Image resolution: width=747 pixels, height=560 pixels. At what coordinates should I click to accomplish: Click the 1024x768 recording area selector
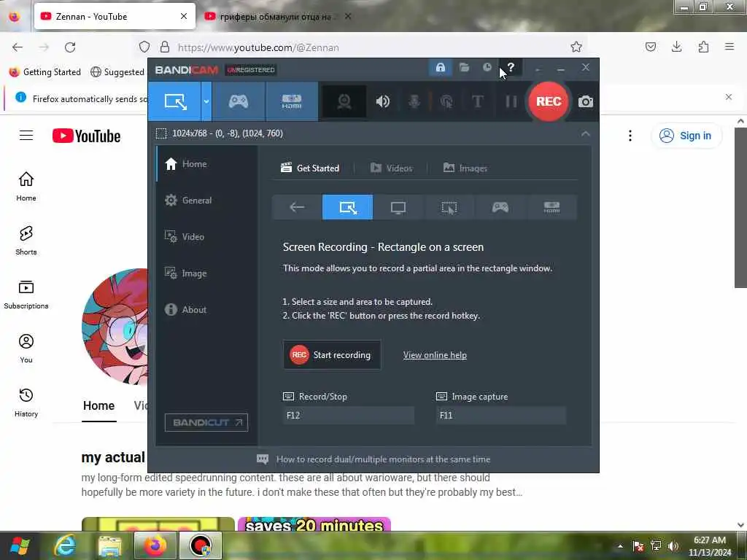(x=220, y=133)
